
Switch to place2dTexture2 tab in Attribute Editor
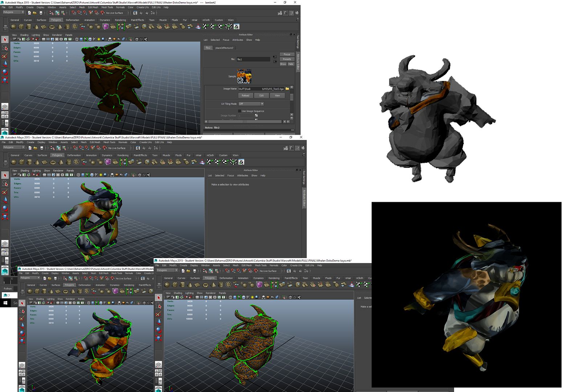(x=224, y=48)
